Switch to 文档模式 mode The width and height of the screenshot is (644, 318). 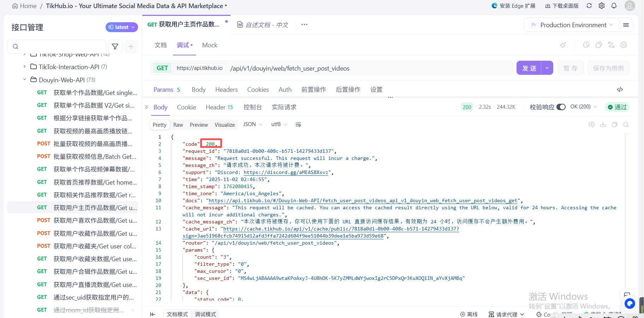coord(177,314)
